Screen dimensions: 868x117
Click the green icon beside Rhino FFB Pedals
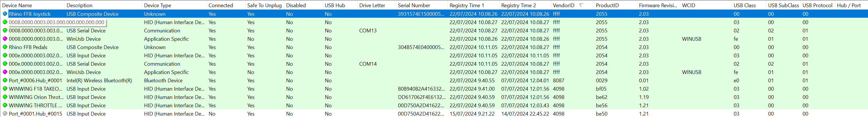[5, 47]
